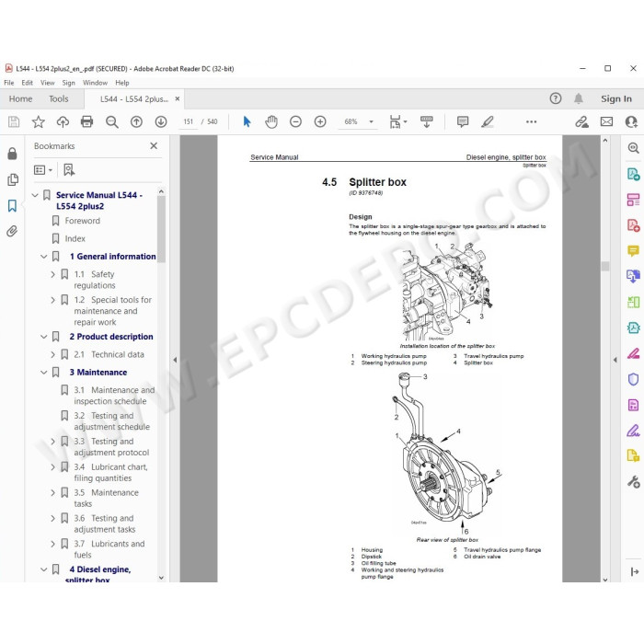
Task: Add a sticky note comment
Action: (x=463, y=121)
